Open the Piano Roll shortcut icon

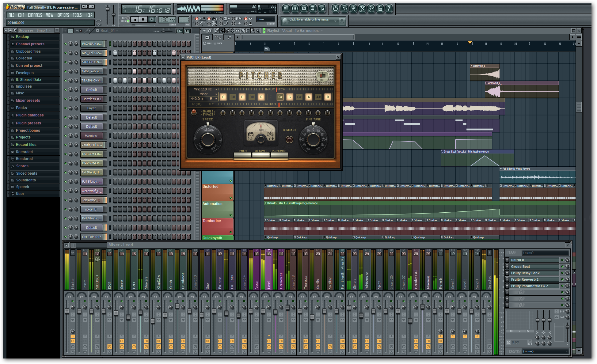pos(304,9)
